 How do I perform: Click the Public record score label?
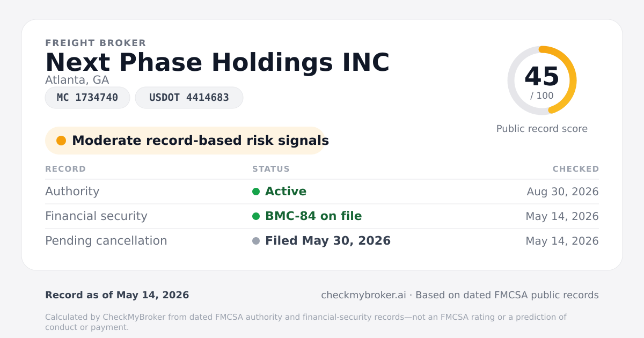click(542, 129)
